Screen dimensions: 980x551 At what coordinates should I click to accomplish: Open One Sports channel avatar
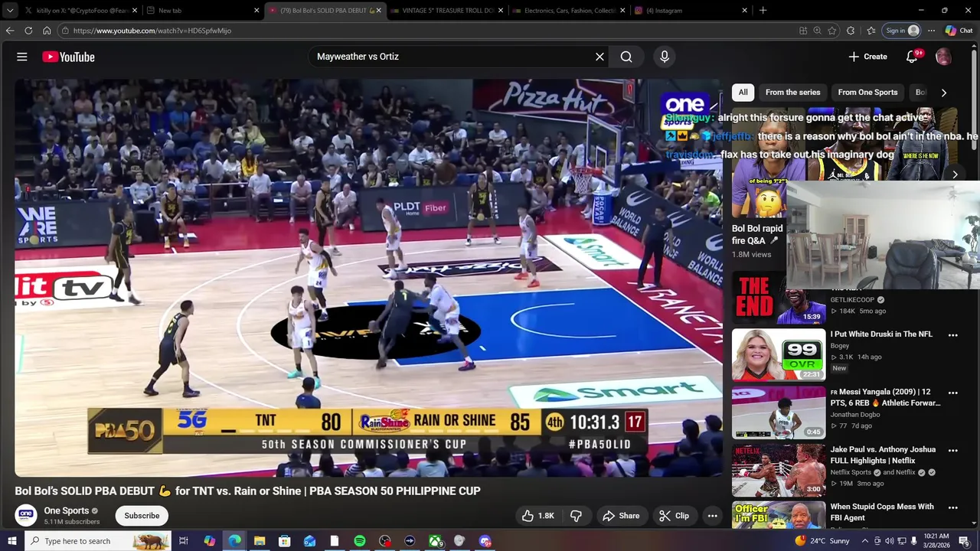click(26, 515)
